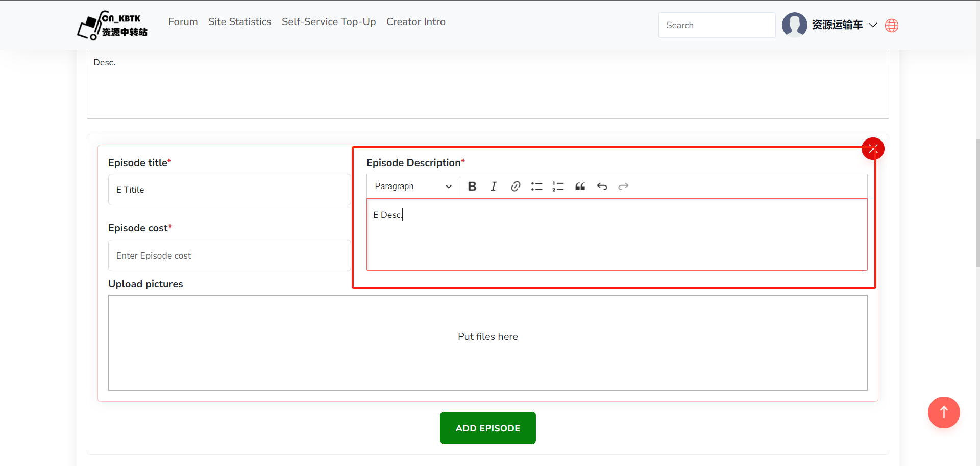Open the Paragraph heading dropdown

(412, 187)
